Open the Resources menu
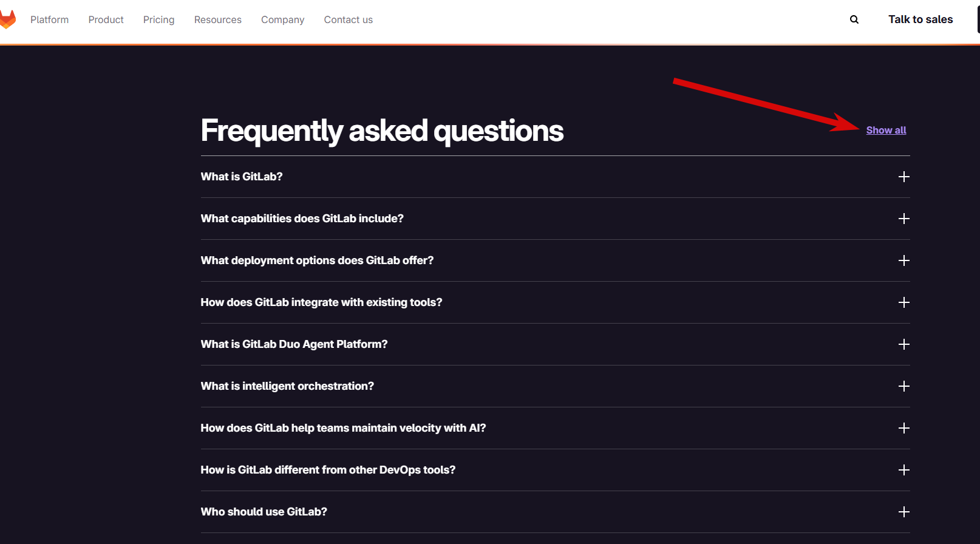The image size is (980, 544). pos(217,19)
